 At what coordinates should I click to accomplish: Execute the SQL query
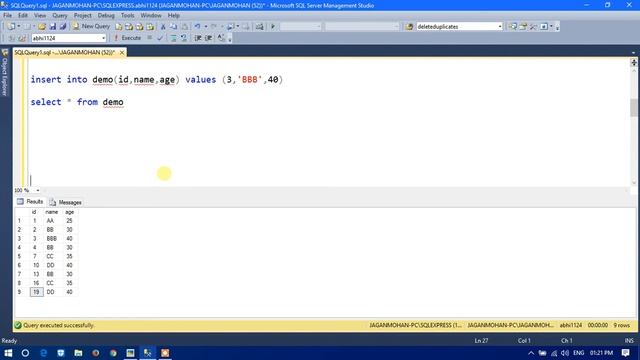(127, 38)
